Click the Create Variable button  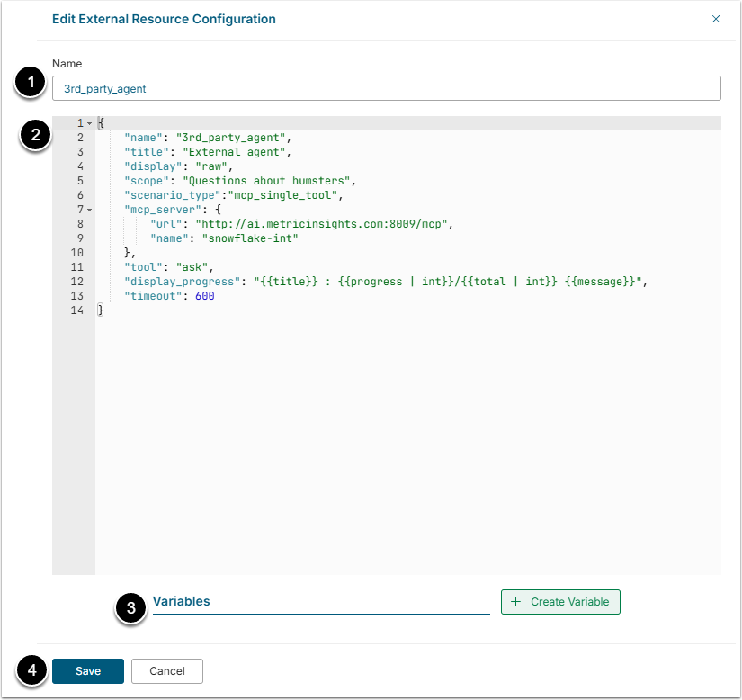(560, 602)
